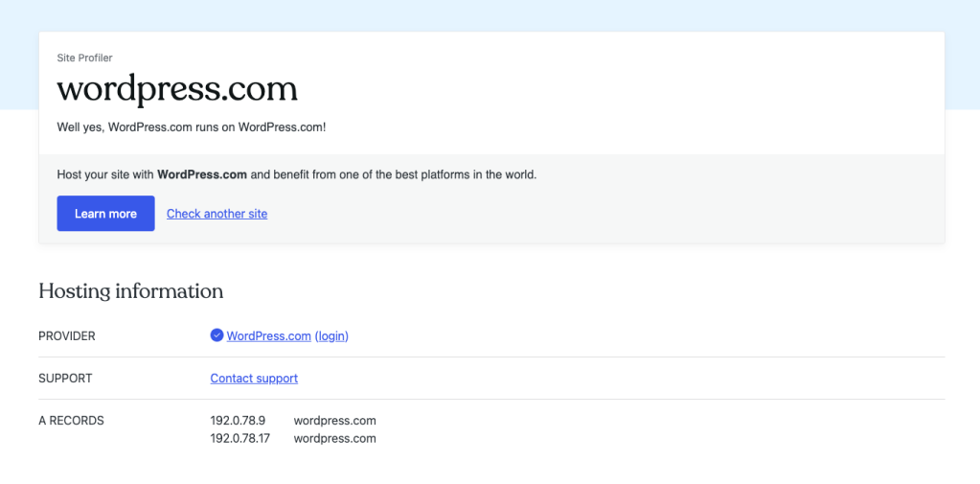Click the IP address 192.0.78.9
This screenshot has width=980, height=484.
pyautogui.click(x=239, y=420)
